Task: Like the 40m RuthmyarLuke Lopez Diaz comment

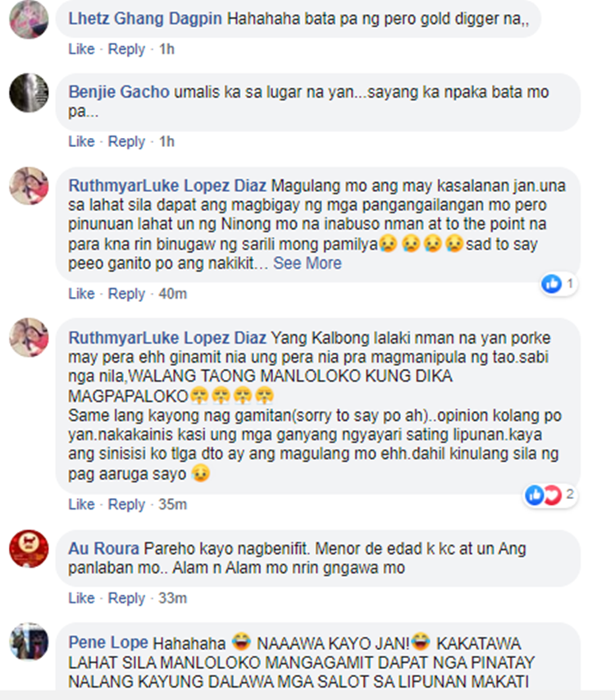Action: pyautogui.click(x=81, y=294)
